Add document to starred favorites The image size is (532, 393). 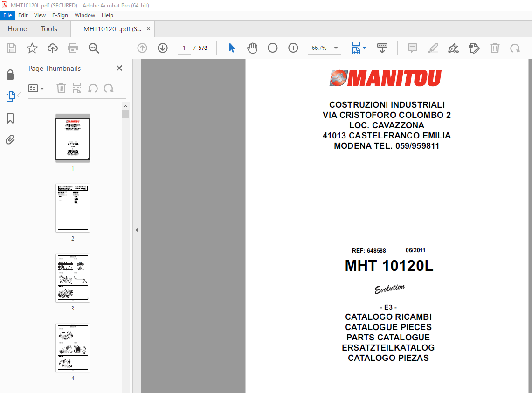tap(32, 48)
